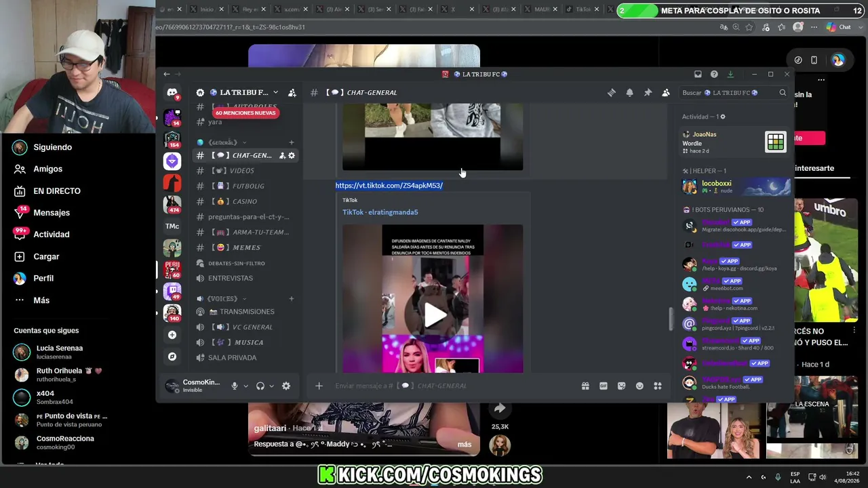The image size is (868, 488).
Task: Open microphone input options arrow
Action: pos(245,386)
